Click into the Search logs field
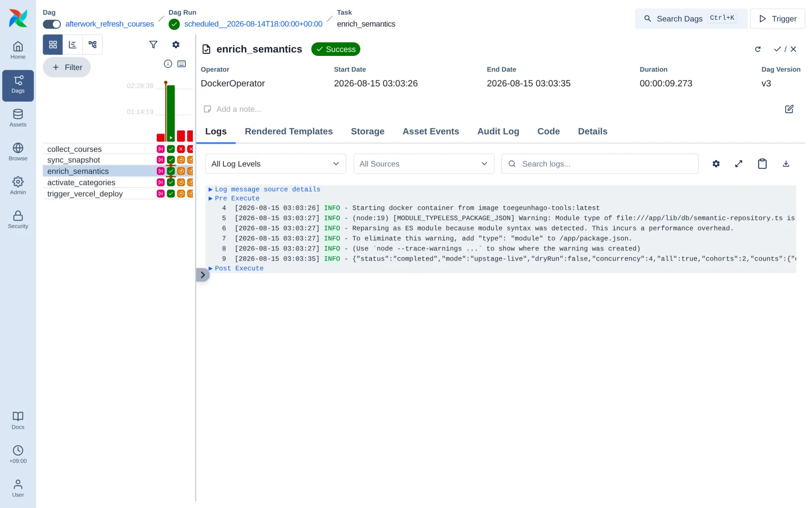The height and width of the screenshot is (508, 812). (600, 164)
